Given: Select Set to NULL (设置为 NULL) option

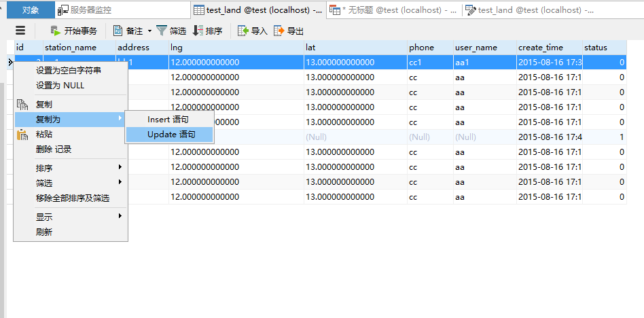Looking at the screenshot, I should coord(60,86).
